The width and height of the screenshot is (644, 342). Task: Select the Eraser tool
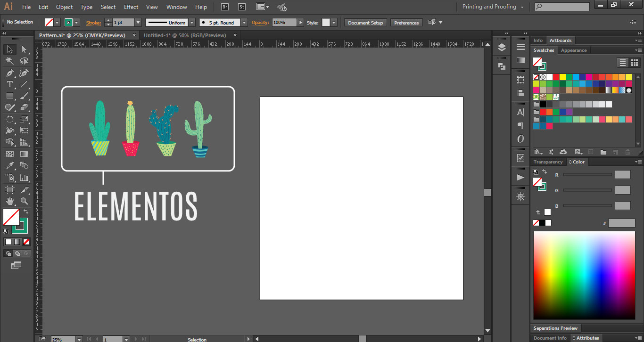point(24,107)
